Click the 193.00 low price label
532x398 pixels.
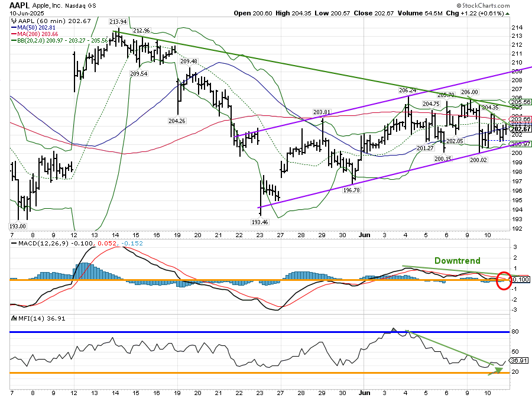tap(18, 226)
